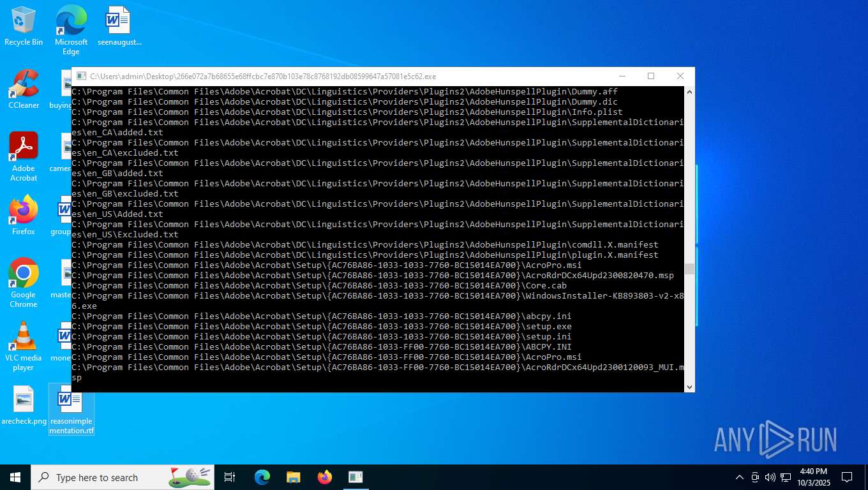Minimize the console window

click(622, 76)
